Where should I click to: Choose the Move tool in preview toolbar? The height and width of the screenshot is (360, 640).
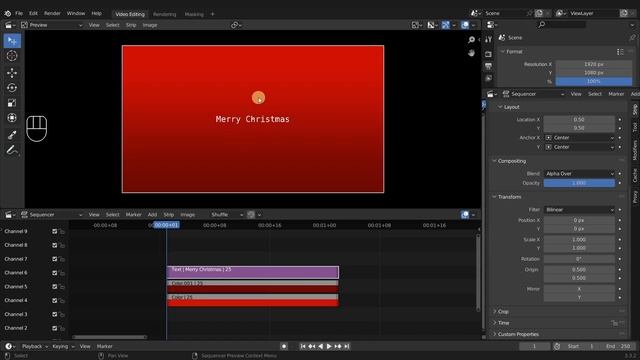point(12,73)
